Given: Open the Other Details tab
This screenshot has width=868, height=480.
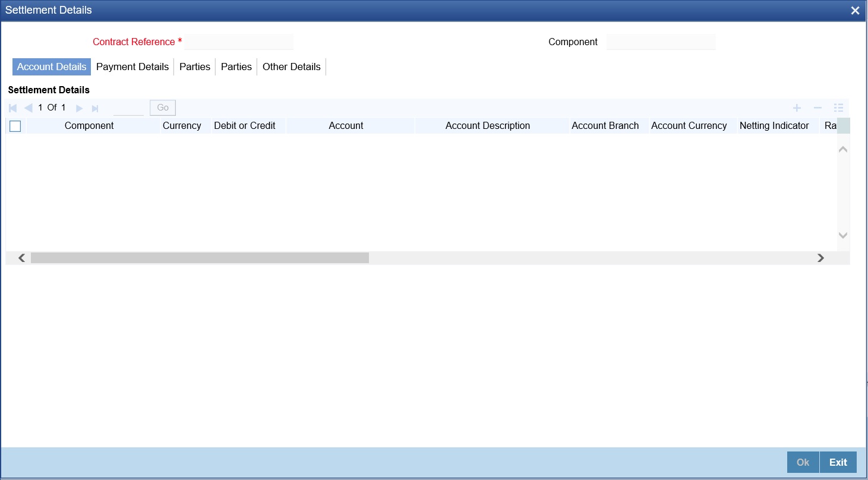Looking at the screenshot, I should point(291,67).
